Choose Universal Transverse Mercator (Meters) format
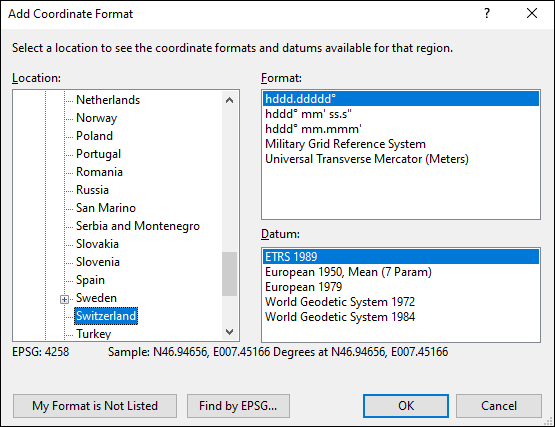 pos(401,159)
